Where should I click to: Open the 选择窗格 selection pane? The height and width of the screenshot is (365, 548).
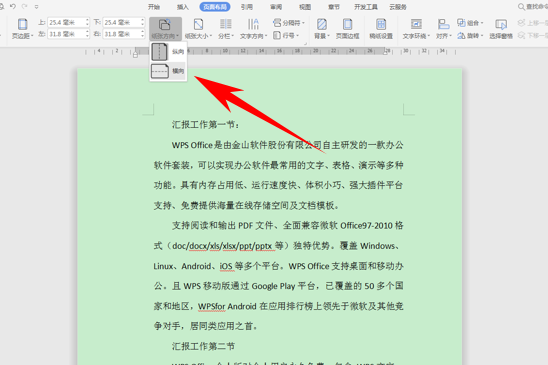[501, 29]
